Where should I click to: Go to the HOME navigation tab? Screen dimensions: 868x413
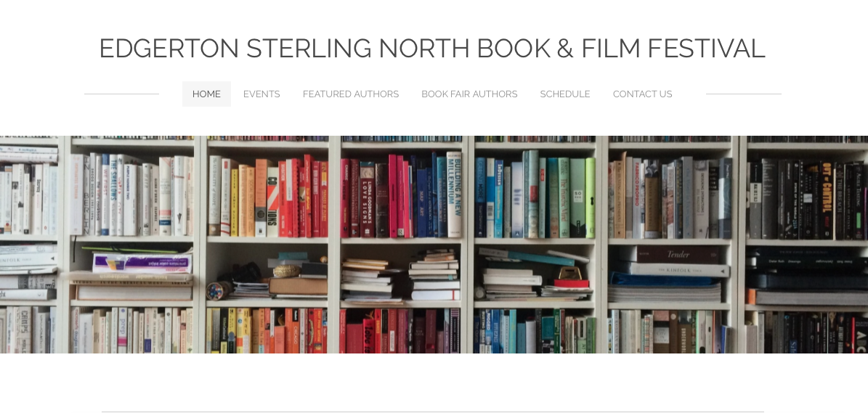tap(206, 94)
